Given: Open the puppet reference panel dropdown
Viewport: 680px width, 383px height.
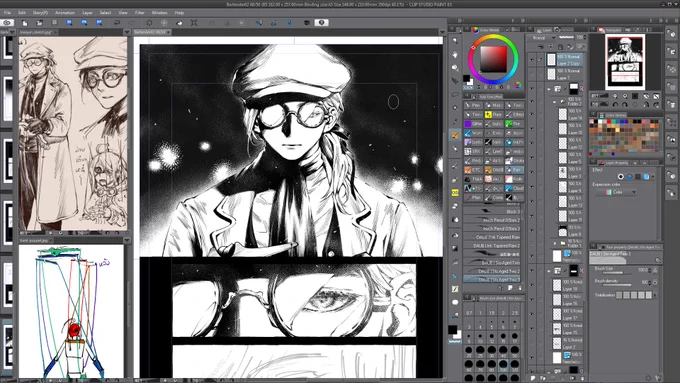Looking at the screenshot, I should 127,240.
